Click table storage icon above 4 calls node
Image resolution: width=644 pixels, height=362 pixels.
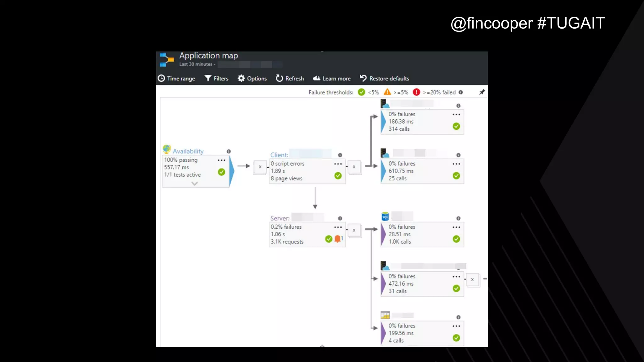tap(385, 315)
